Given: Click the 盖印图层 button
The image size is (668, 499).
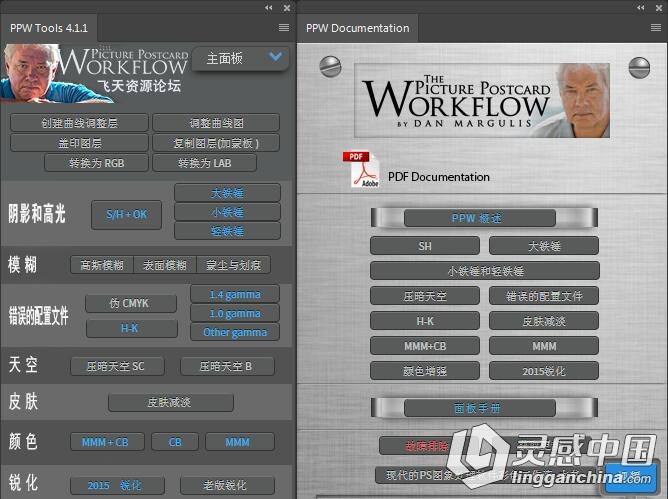Looking at the screenshot, I should (79, 143).
